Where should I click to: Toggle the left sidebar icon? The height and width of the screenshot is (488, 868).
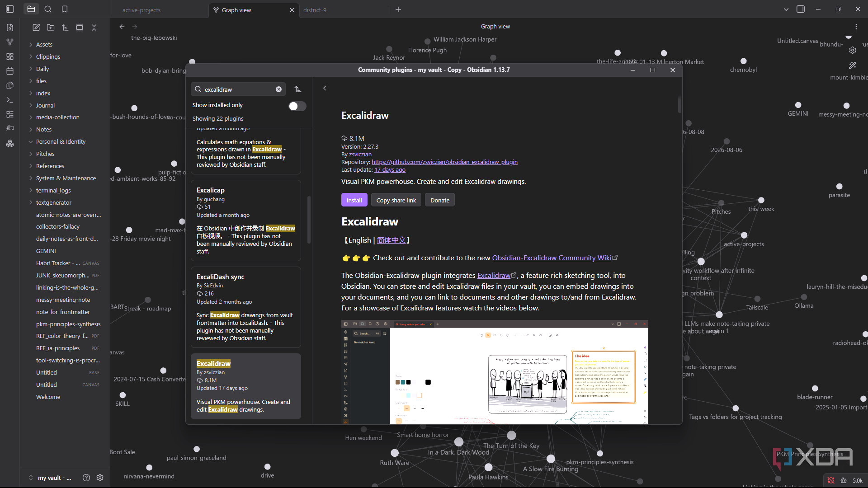pos(10,9)
